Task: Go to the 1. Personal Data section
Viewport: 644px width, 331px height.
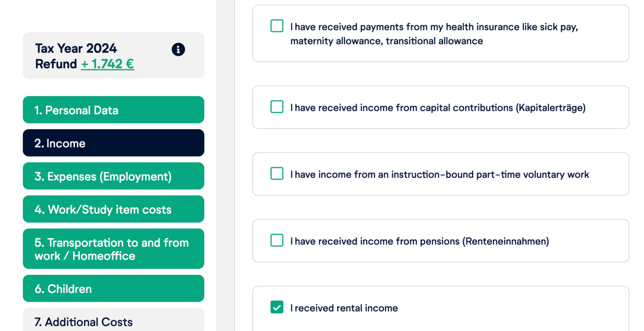Action: click(113, 110)
